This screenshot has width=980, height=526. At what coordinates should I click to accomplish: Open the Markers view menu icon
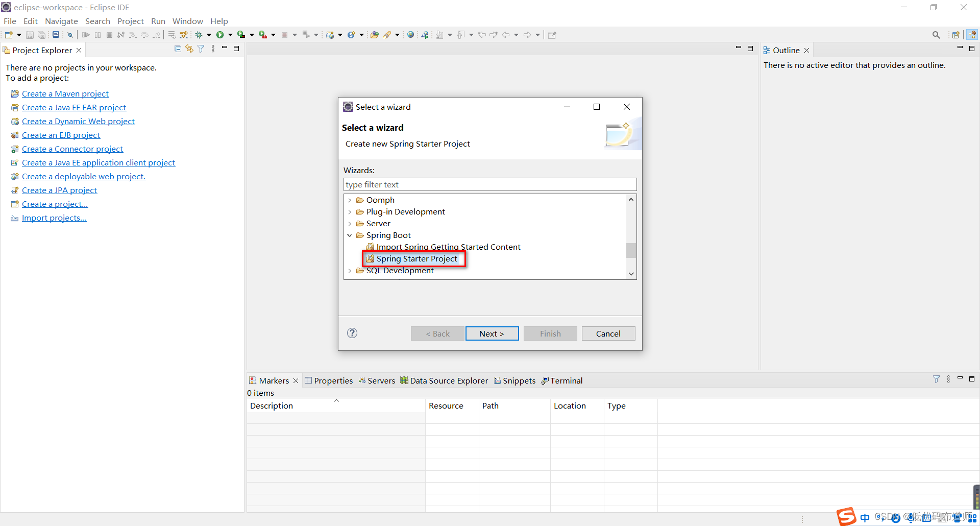[948, 379]
